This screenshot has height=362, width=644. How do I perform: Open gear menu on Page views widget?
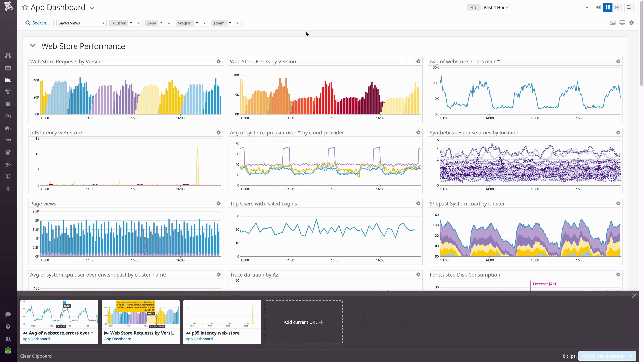pos(219,204)
